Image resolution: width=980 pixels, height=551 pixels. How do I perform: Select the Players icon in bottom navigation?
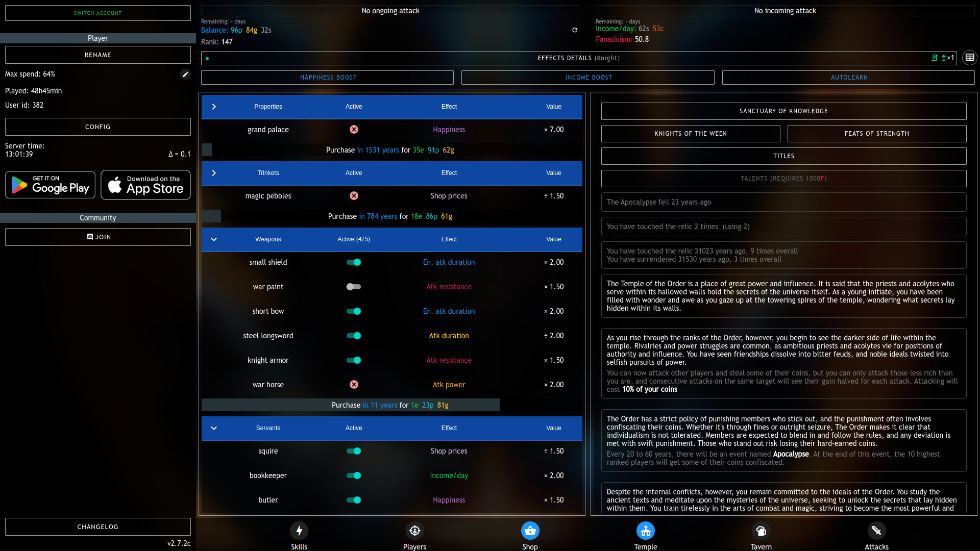(414, 531)
